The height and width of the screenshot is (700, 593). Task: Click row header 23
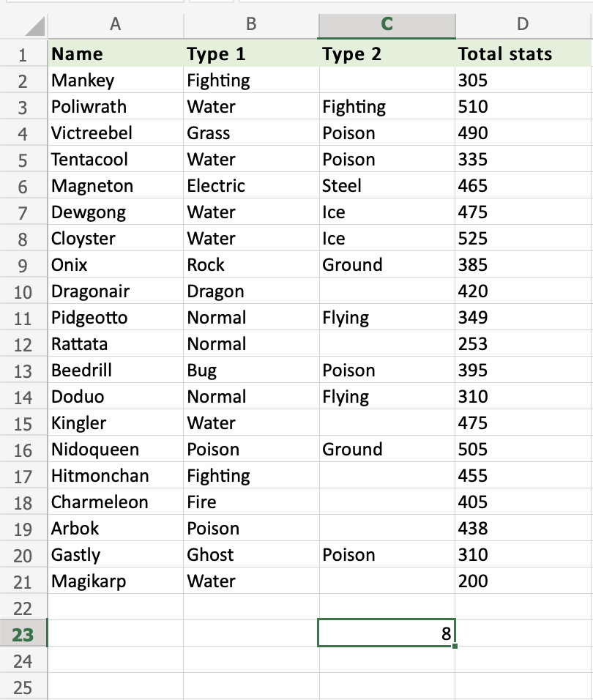[23, 634]
